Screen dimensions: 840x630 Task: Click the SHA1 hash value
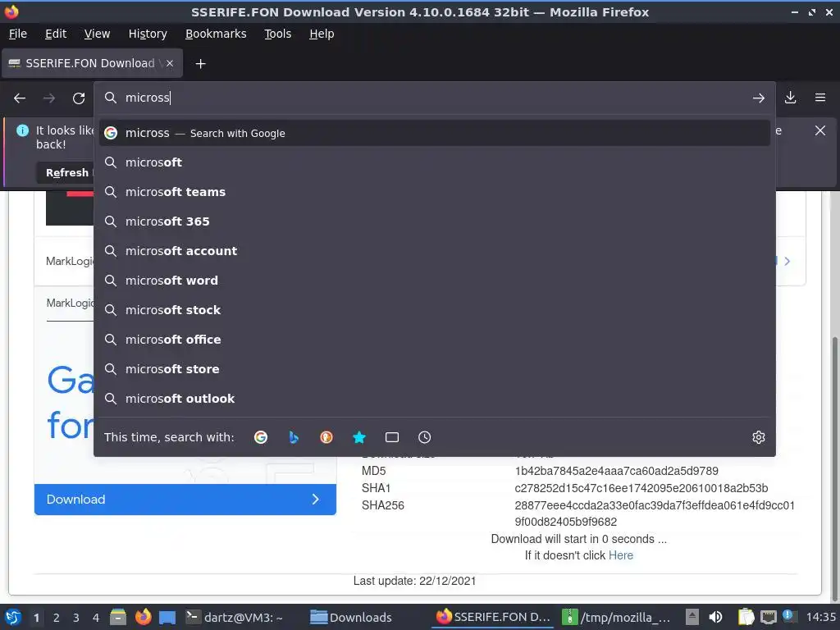click(x=641, y=488)
